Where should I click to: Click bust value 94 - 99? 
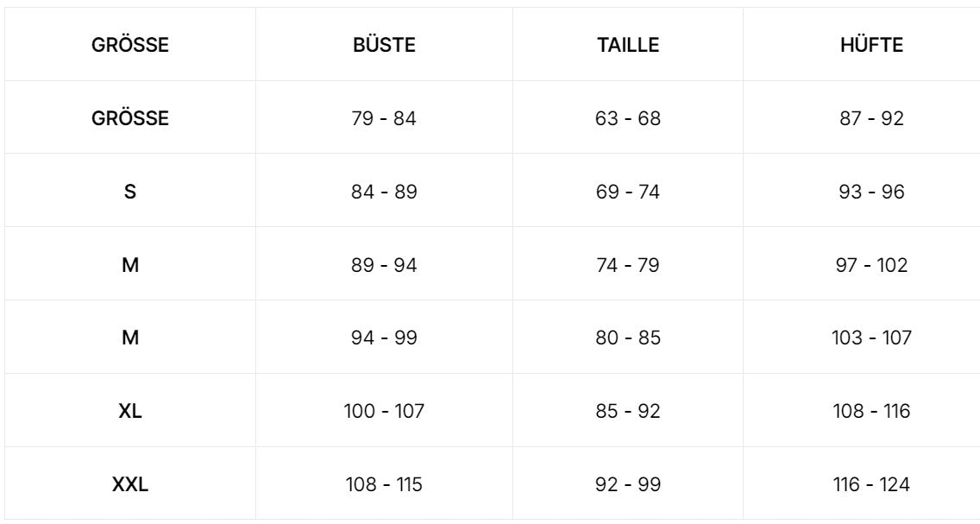coord(384,338)
